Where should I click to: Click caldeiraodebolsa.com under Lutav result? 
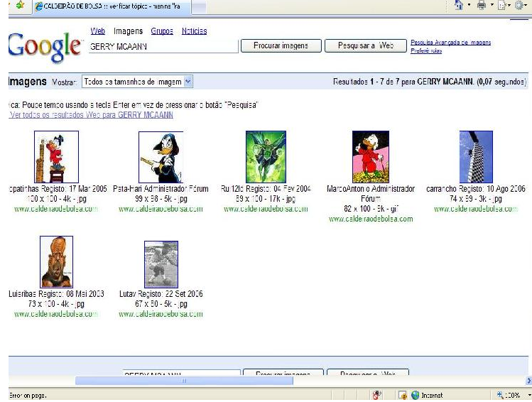tap(161, 314)
